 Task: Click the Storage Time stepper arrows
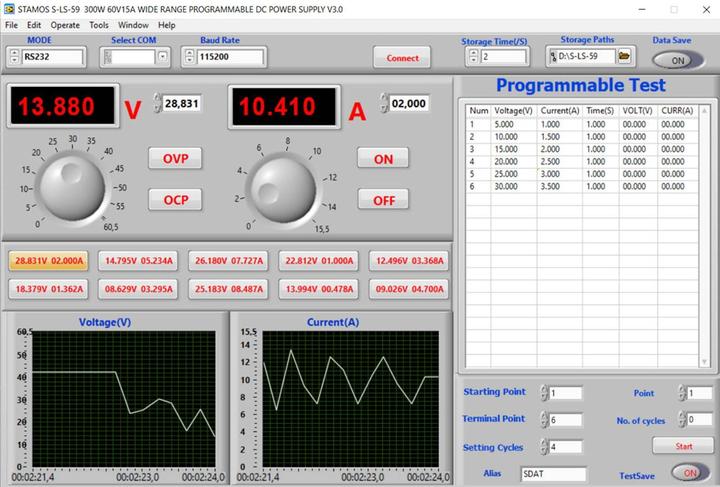tap(473, 56)
